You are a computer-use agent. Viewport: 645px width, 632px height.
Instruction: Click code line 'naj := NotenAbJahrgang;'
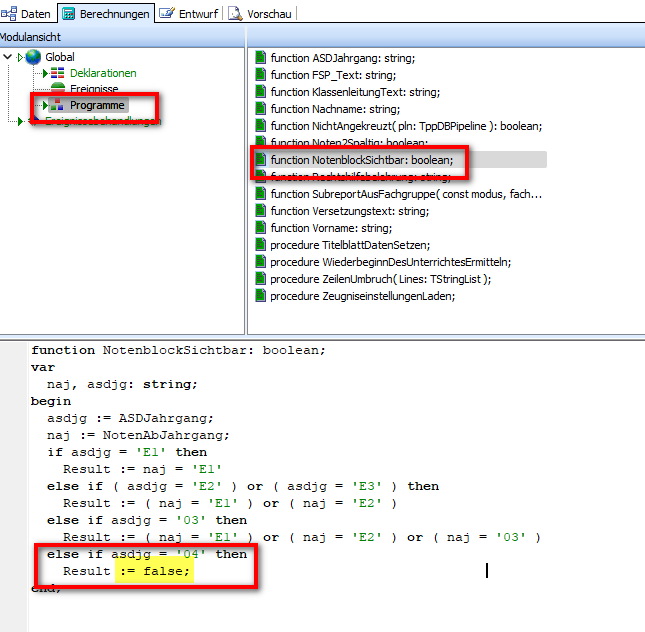click(138, 435)
